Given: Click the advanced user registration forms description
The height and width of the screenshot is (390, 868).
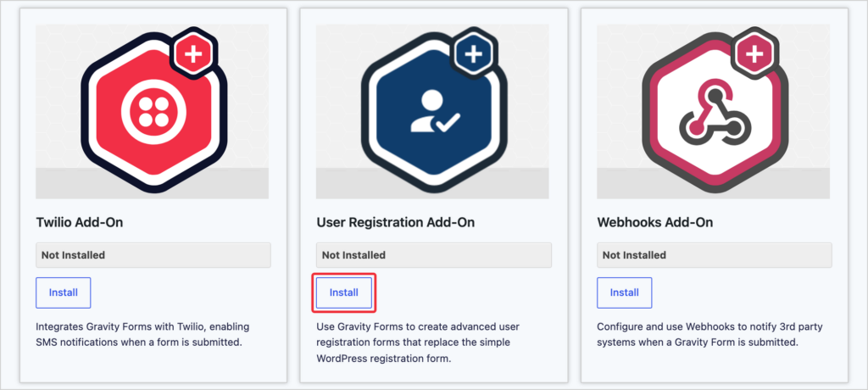Looking at the screenshot, I should pos(418,343).
